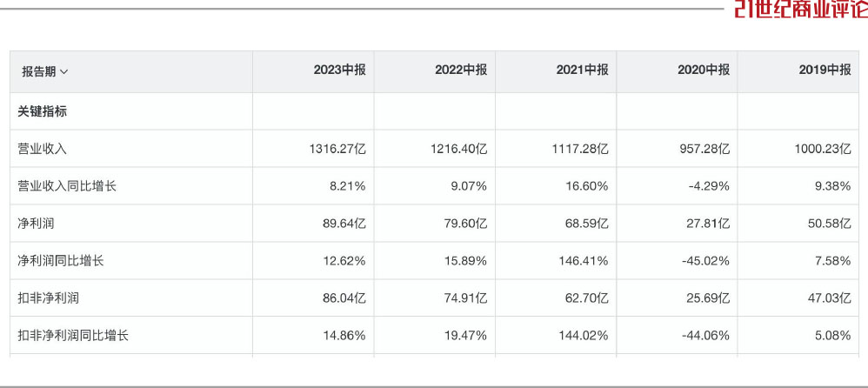The width and height of the screenshot is (868, 388).
Task: Click the 144.02% growth cell
Action: click(583, 336)
